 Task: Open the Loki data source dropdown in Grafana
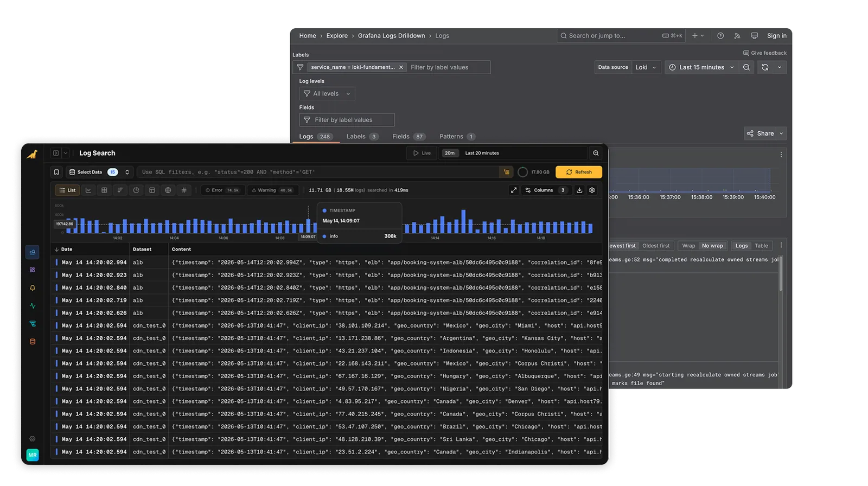646,67
